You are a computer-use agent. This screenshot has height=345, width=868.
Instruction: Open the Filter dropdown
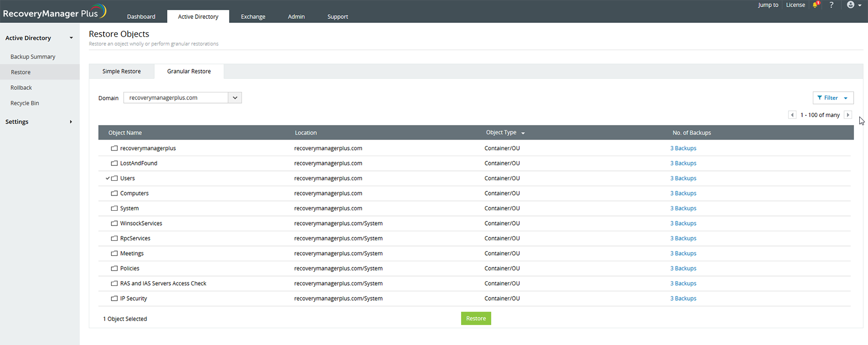coord(833,97)
